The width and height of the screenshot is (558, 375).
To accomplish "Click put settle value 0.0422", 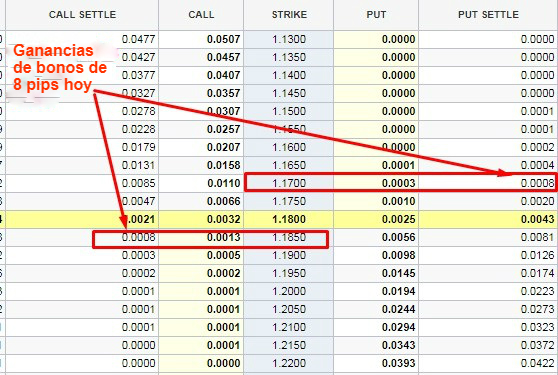I will pyautogui.click(x=537, y=363).
